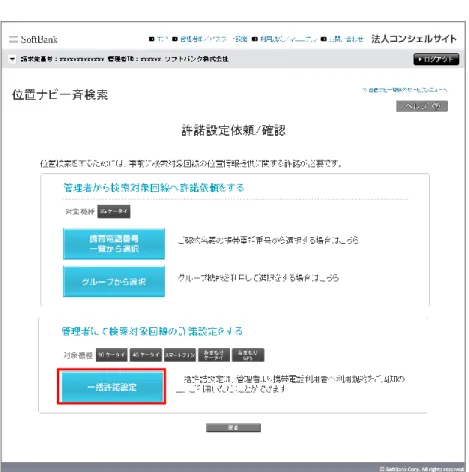Viewport: 469px width, 472px height.
Task: Click the 一括許諾設定 button
Action: click(112, 387)
